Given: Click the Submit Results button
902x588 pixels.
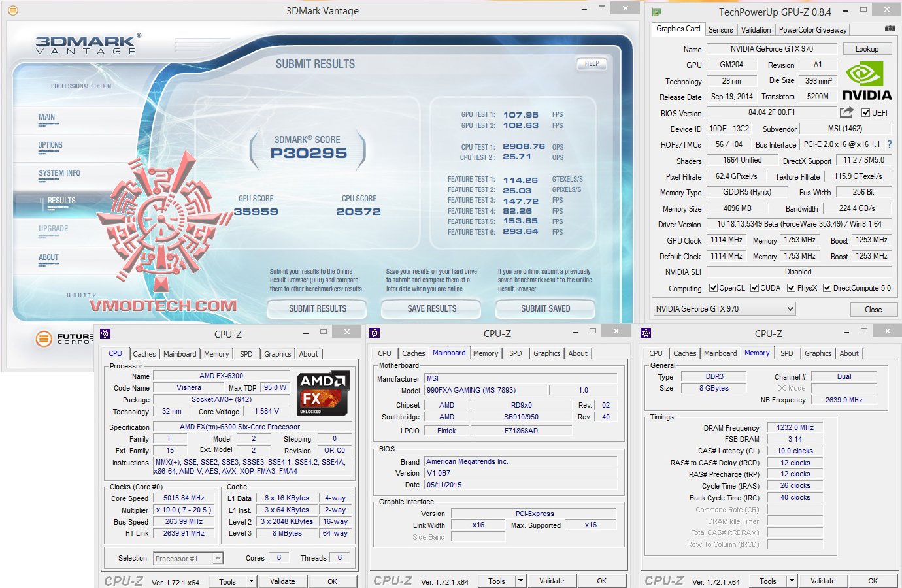Looking at the screenshot, I should (318, 308).
